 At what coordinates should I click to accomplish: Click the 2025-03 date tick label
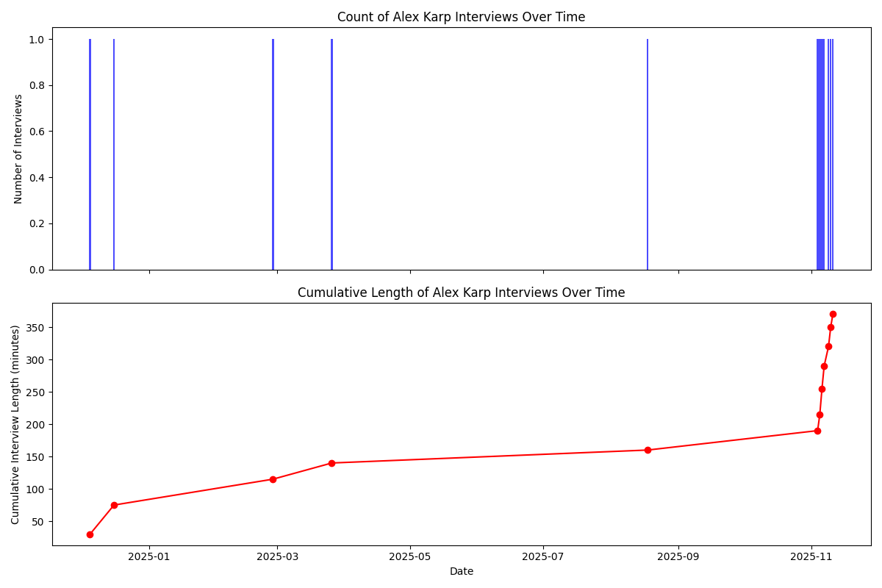coord(277,556)
